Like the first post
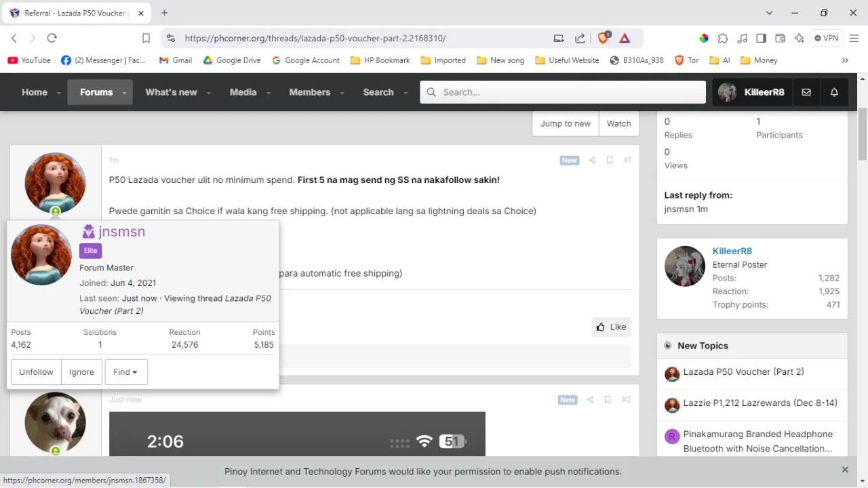Screen dimensions: 868x488 (612, 327)
